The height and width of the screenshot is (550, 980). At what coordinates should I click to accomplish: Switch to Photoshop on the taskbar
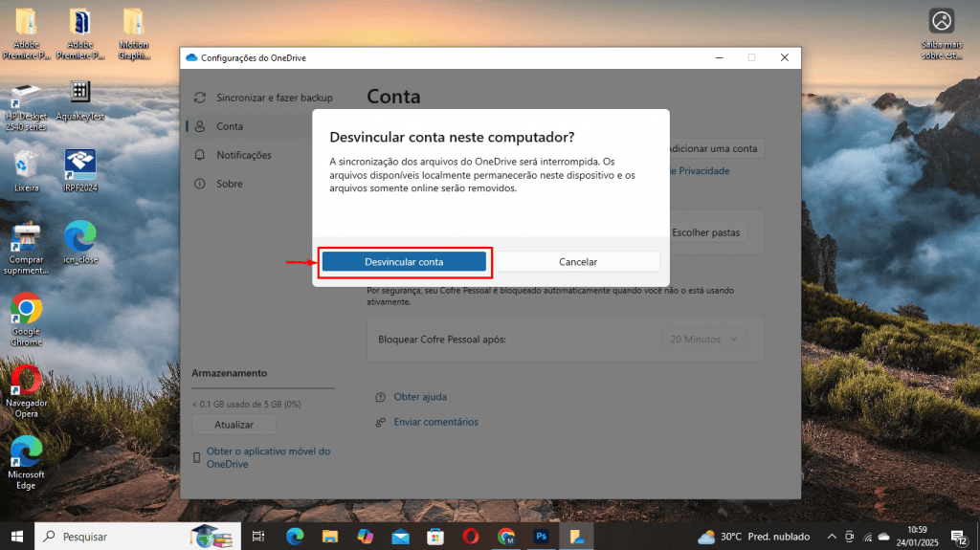pos(542,537)
